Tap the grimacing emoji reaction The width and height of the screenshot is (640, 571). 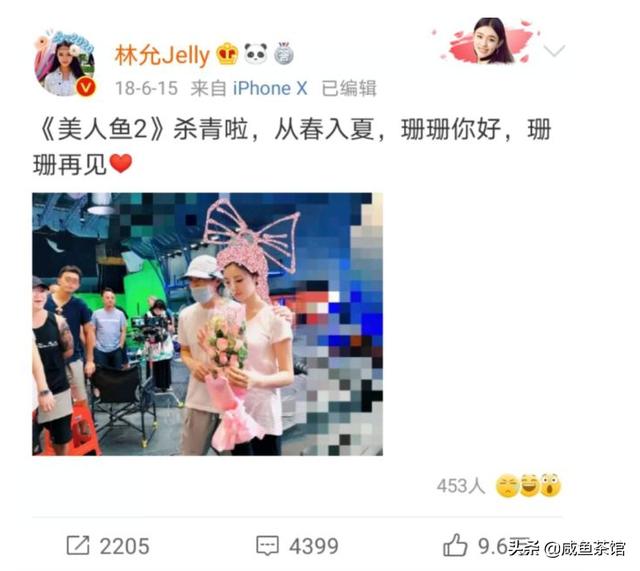507,486
